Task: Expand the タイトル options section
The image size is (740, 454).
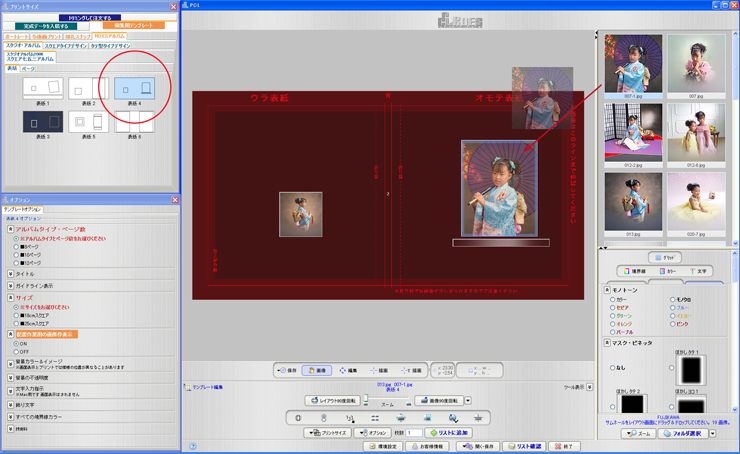Action: pyautogui.click(x=10, y=273)
